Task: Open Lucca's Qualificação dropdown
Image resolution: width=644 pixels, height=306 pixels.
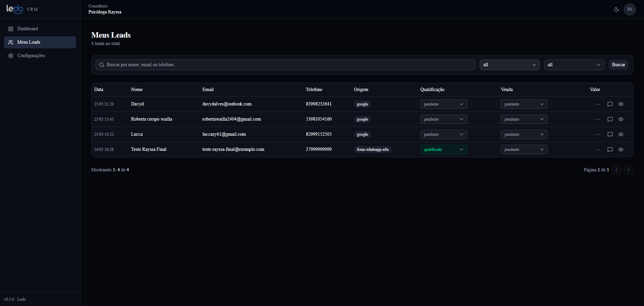Action: coord(444,134)
